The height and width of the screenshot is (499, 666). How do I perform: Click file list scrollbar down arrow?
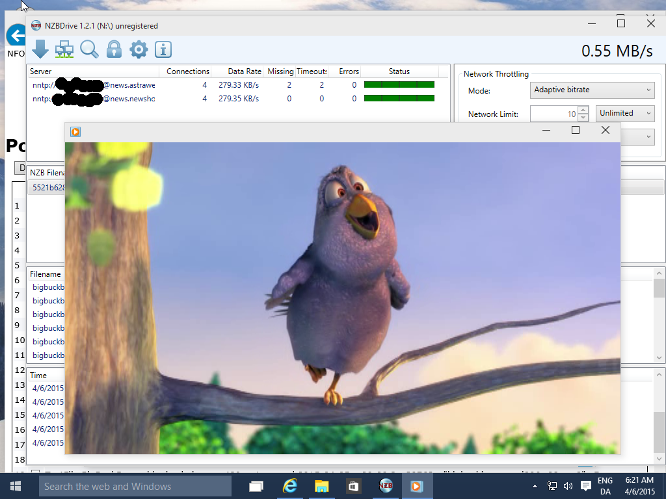click(x=659, y=358)
